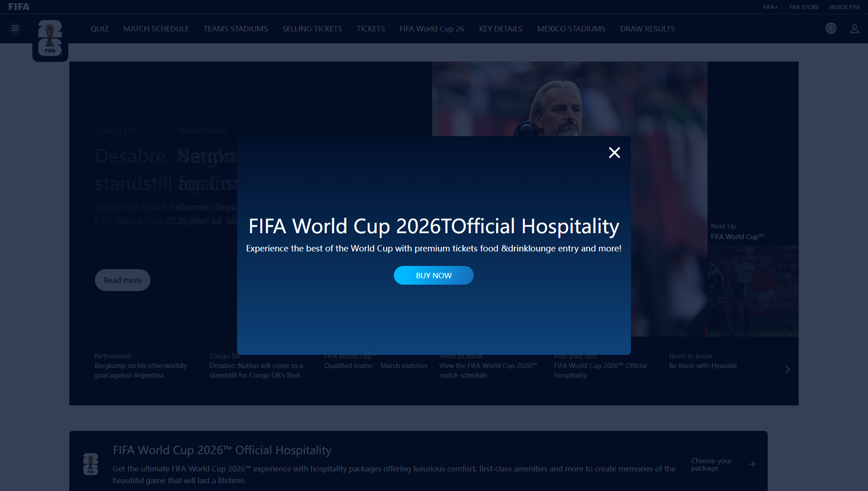Click the FIFA logo in top bar
The height and width of the screenshot is (491, 868).
[x=19, y=7]
